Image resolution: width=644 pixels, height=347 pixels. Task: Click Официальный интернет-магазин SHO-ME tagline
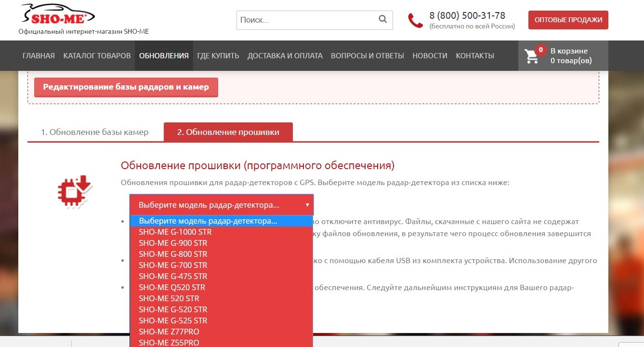[84, 32]
